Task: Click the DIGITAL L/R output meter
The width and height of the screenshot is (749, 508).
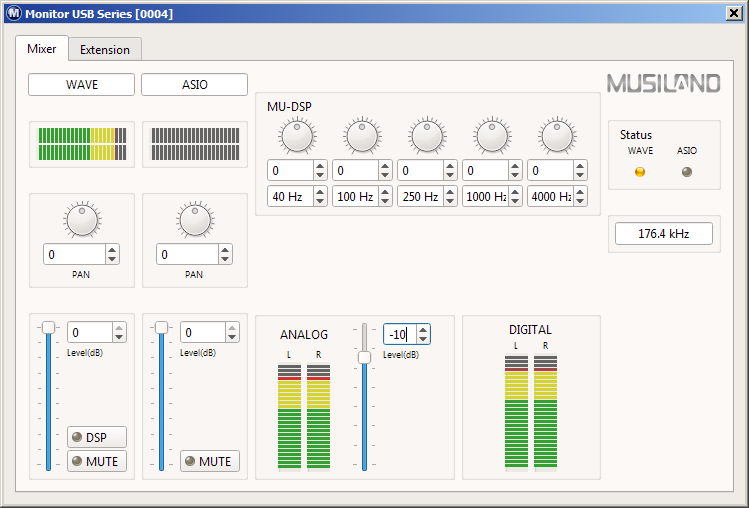Action: (531, 413)
